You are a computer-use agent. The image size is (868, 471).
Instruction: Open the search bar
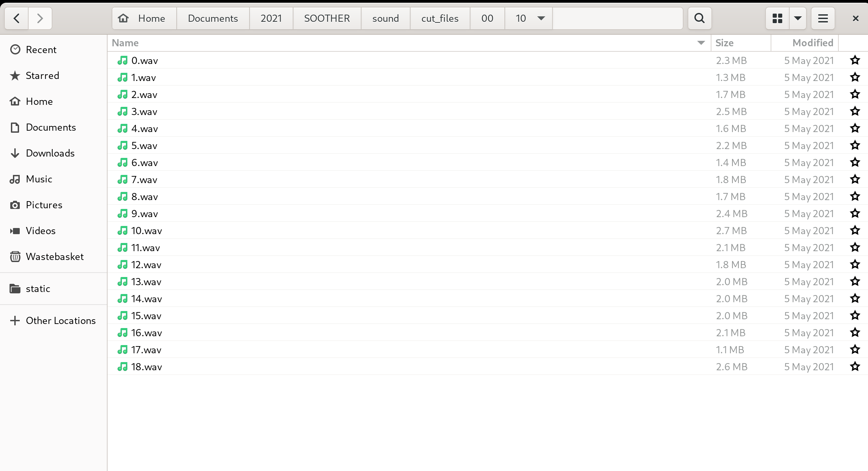click(699, 18)
